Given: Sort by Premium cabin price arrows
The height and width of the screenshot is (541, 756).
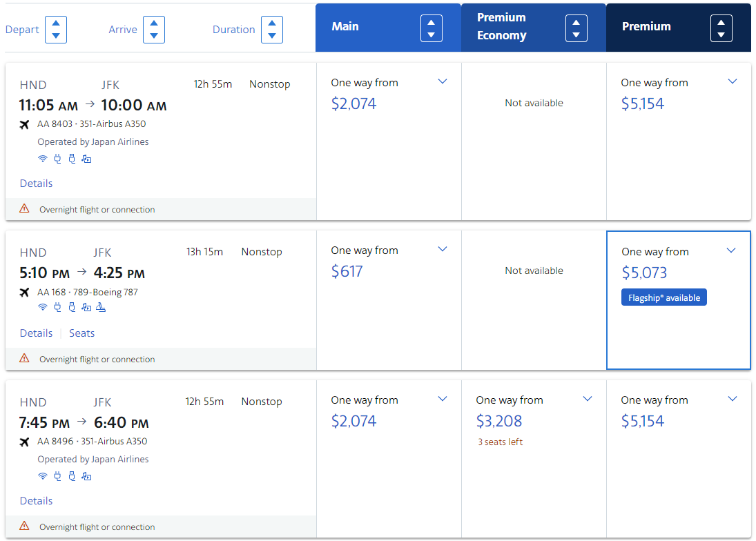Looking at the screenshot, I should [721, 28].
